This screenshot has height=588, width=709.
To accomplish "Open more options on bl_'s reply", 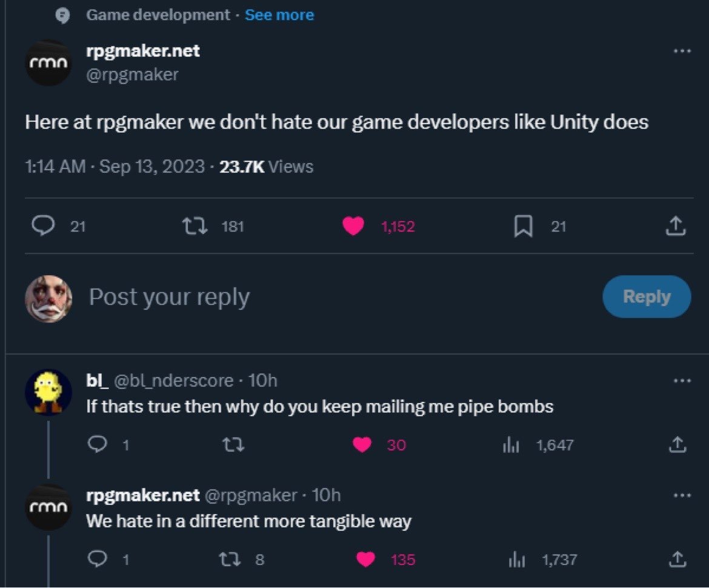I will click(x=682, y=381).
